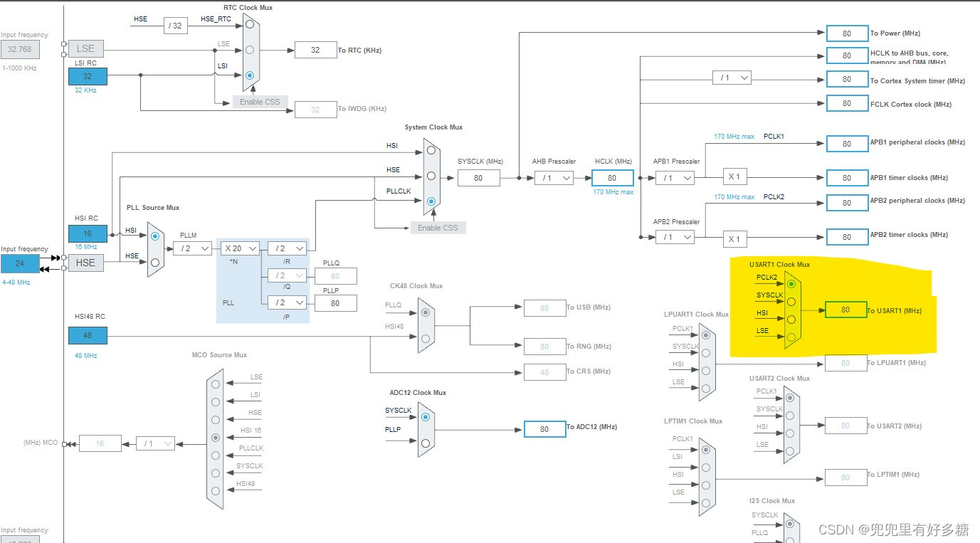Select PLLCLK in System Clock Mux

[x=431, y=201]
